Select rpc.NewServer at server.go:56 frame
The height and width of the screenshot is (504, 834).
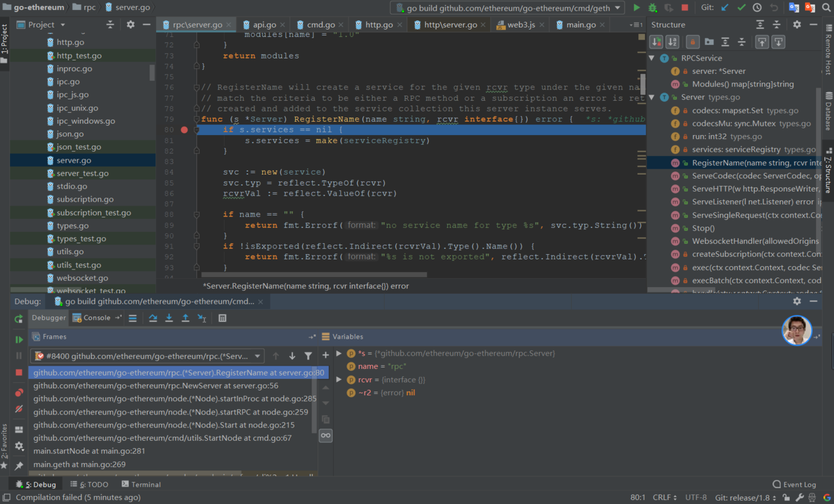(x=156, y=386)
